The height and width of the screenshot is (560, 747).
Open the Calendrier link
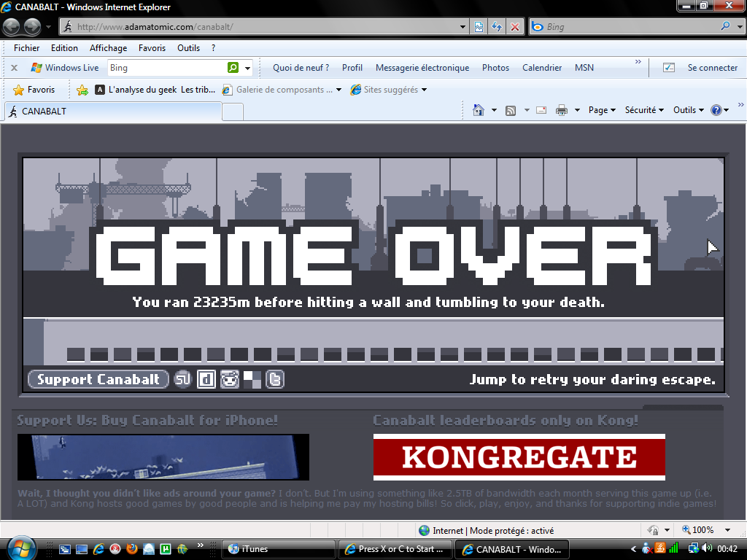(x=542, y=68)
